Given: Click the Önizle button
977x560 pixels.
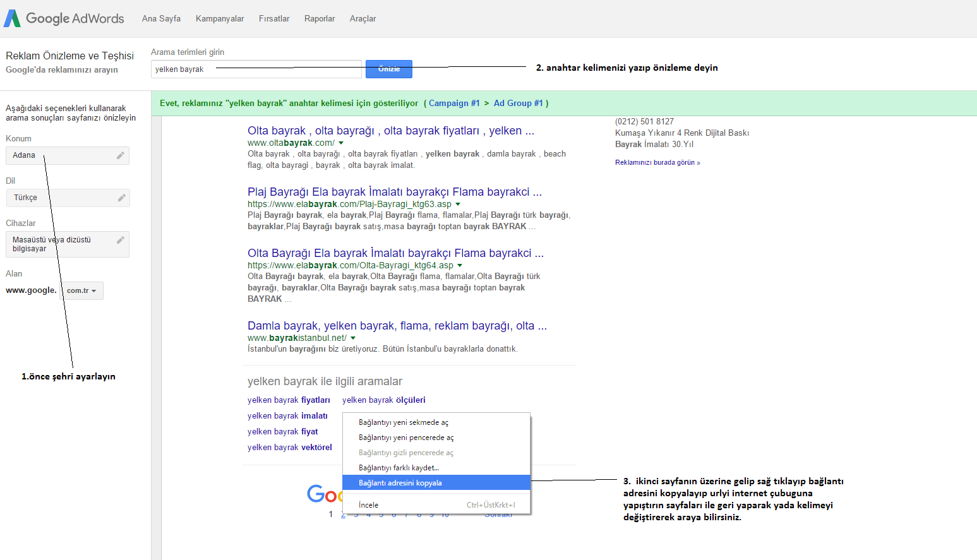Looking at the screenshot, I should pyautogui.click(x=389, y=69).
